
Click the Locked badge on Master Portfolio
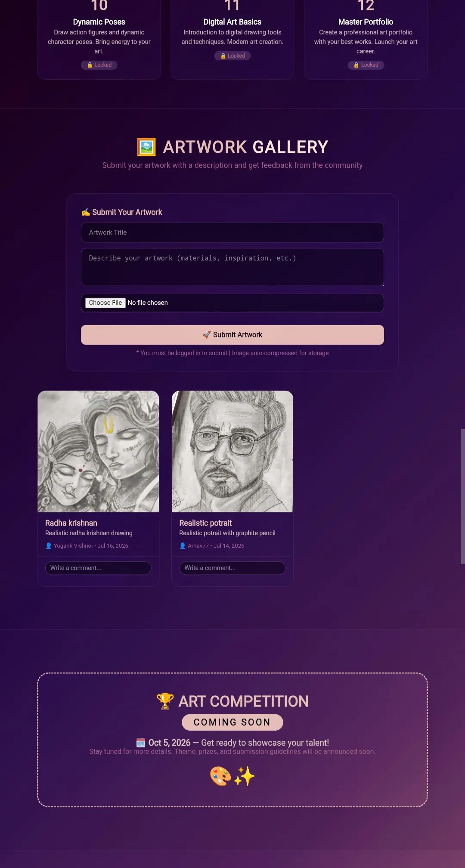point(366,65)
